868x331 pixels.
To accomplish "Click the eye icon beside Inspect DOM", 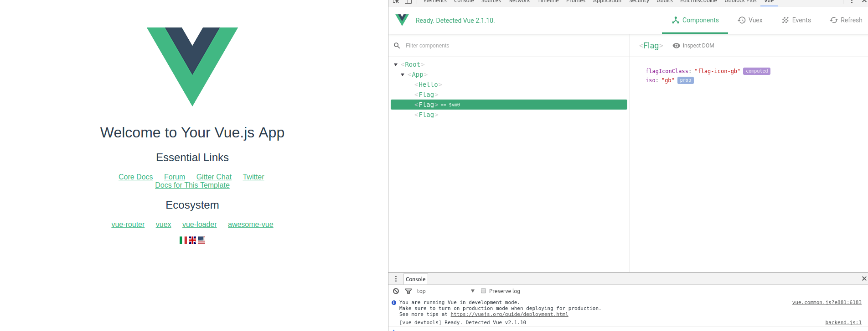I will pyautogui.click(x=677, y=46).
